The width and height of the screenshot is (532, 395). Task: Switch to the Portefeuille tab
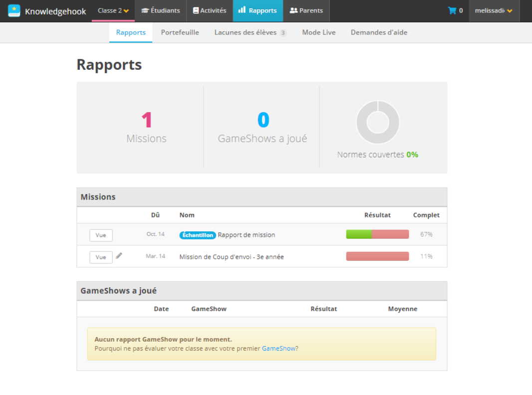[180, 32]
